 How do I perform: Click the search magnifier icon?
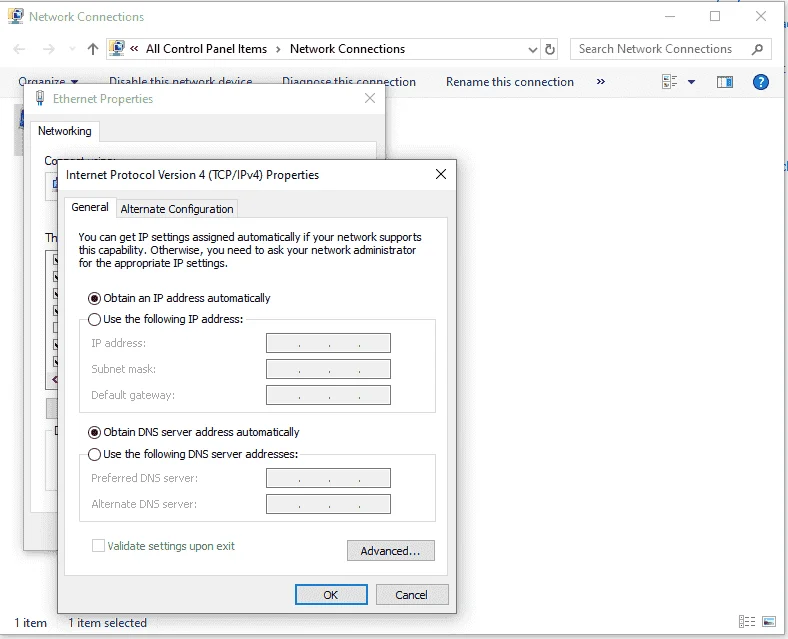pos(757,49)
